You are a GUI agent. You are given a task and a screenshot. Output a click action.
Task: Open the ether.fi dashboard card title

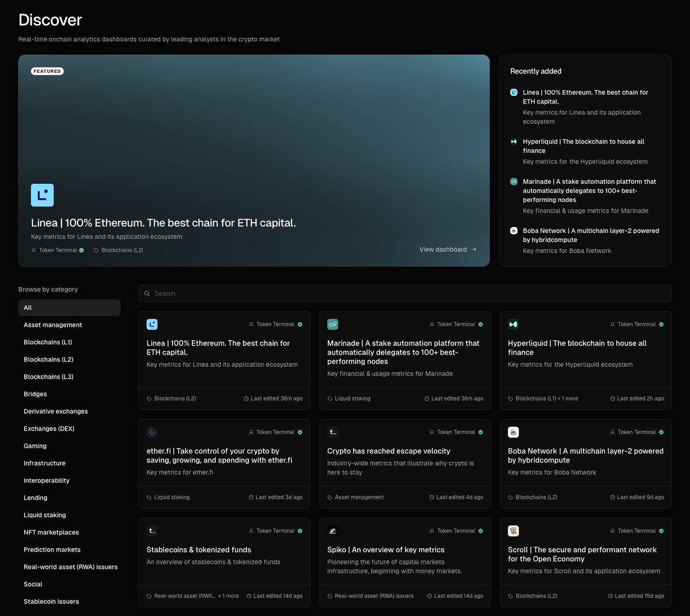220,456
